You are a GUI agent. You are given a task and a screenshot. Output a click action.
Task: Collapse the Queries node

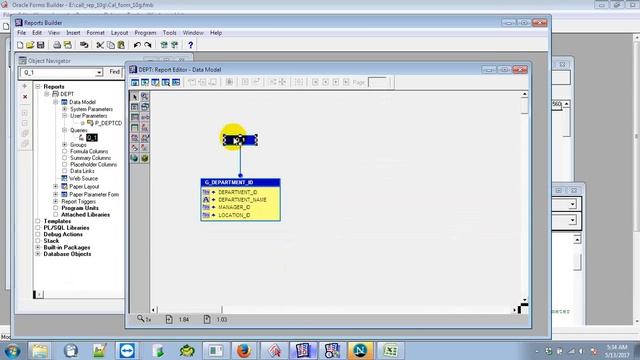[x=64, y=130]
